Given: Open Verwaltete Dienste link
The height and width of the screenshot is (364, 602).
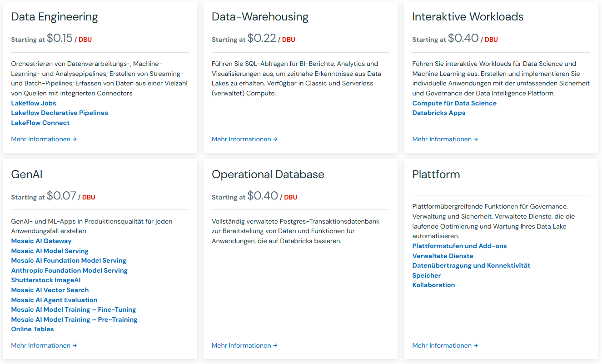Looking at the screenshot, I should [x=443, y=256].
